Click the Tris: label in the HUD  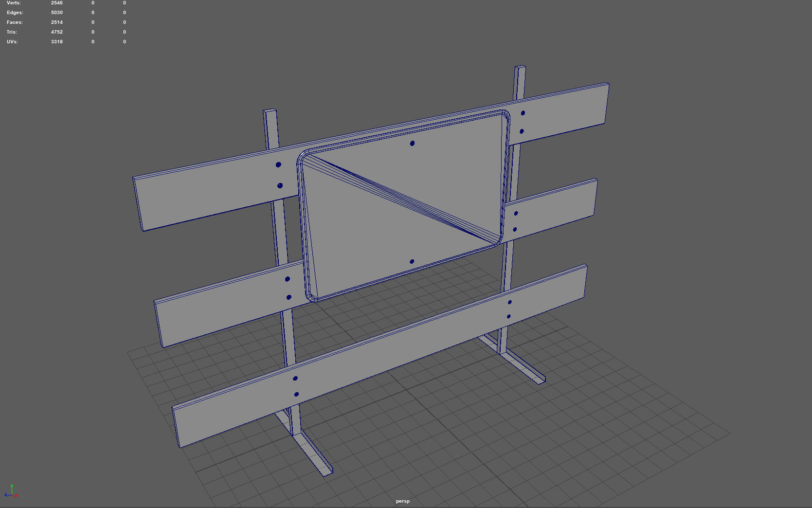point(12,32)
